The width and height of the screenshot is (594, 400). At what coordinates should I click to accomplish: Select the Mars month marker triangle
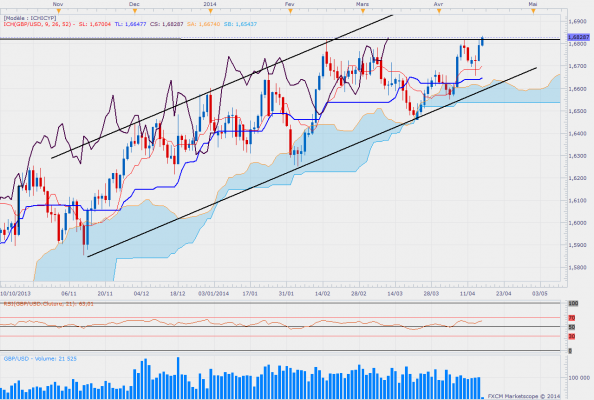pos(363,11)
